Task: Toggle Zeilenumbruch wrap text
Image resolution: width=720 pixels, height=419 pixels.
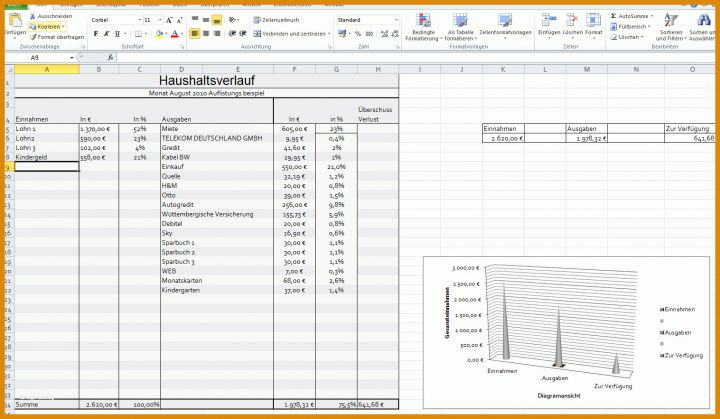Action: (276, 20)
